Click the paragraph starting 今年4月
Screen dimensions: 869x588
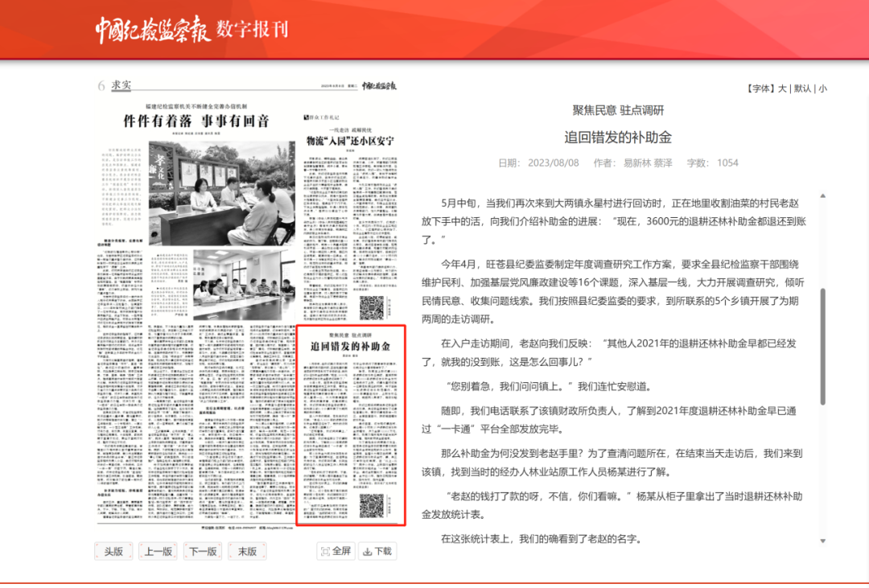click(613, 291)
